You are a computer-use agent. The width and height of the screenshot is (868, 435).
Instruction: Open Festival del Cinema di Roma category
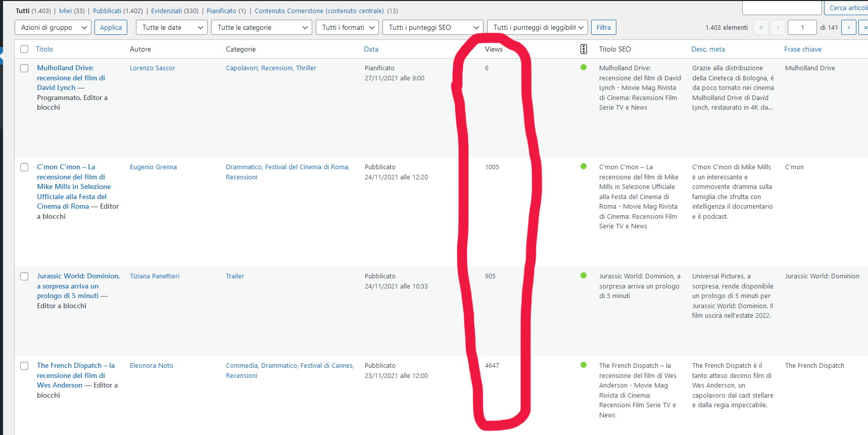(x=307, y=167)
